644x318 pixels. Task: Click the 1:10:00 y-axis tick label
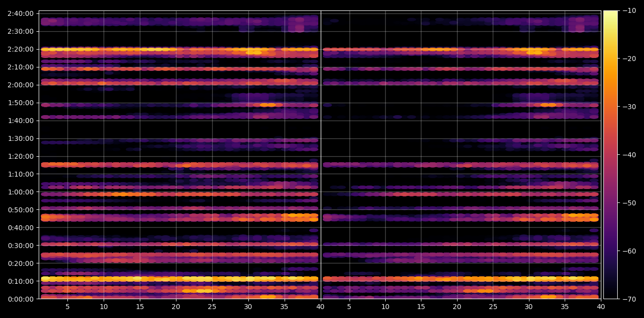pyautogui.click(x=21, y=174)
